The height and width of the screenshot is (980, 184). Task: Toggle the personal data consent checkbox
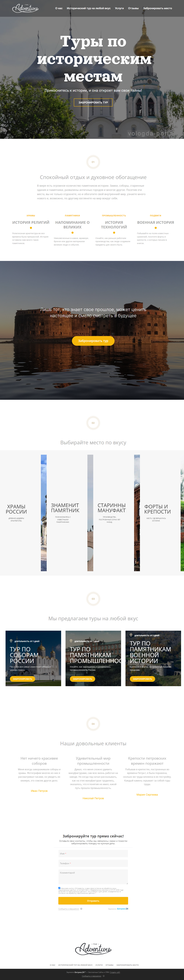click(59, 888)
